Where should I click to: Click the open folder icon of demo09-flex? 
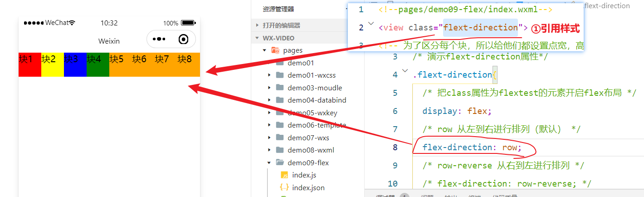280,162
